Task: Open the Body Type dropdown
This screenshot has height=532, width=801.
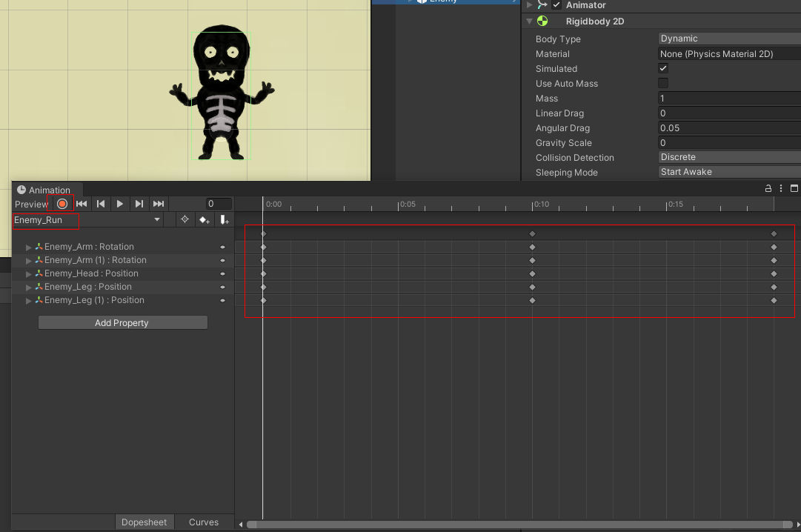Action: point(729,39)
